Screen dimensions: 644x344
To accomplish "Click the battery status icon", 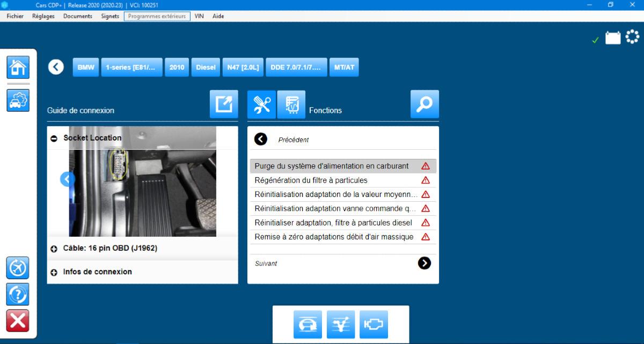I will coord(613,38).
